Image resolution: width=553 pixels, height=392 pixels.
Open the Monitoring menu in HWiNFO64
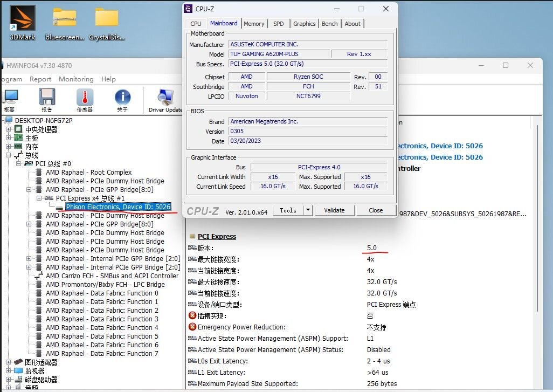(x=76, y=79)
